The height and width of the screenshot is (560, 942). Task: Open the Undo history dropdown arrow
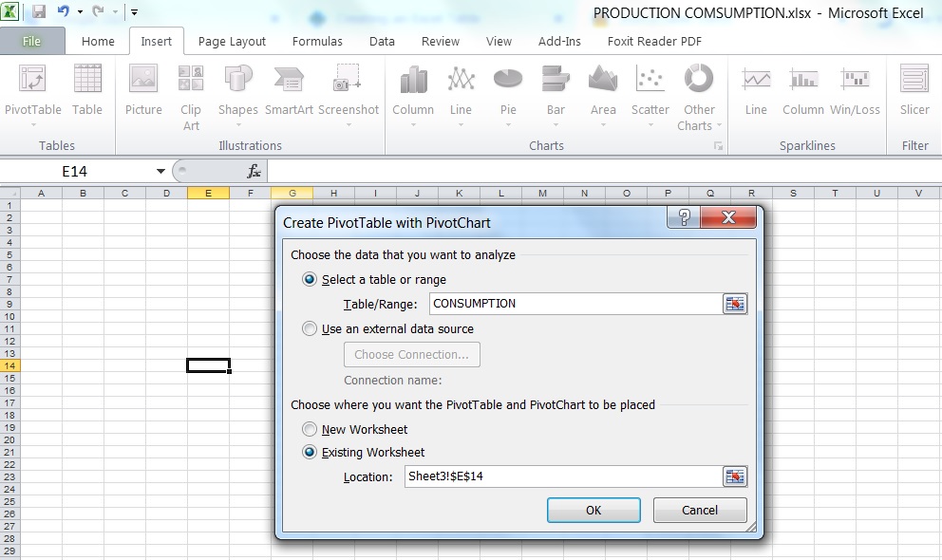(80, 12)
